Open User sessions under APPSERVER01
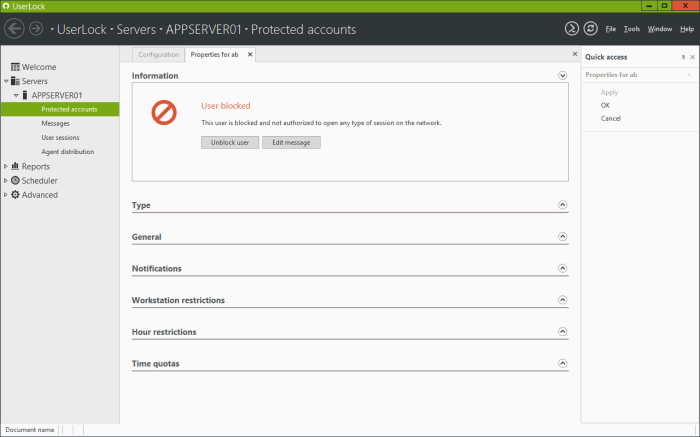 coord(60,137)
